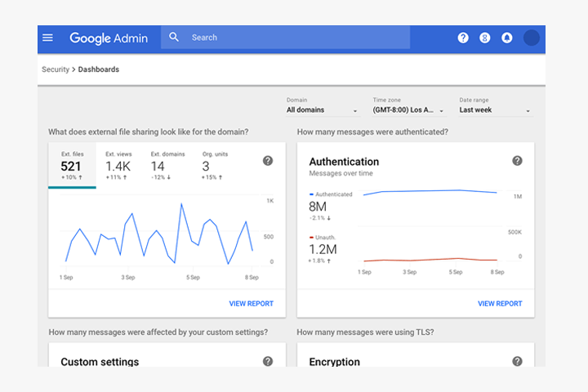Viewport: 588px width, 392px height.
Task: Click heading 'How many messages were authenticated?'
Action: tap(372, 132)
